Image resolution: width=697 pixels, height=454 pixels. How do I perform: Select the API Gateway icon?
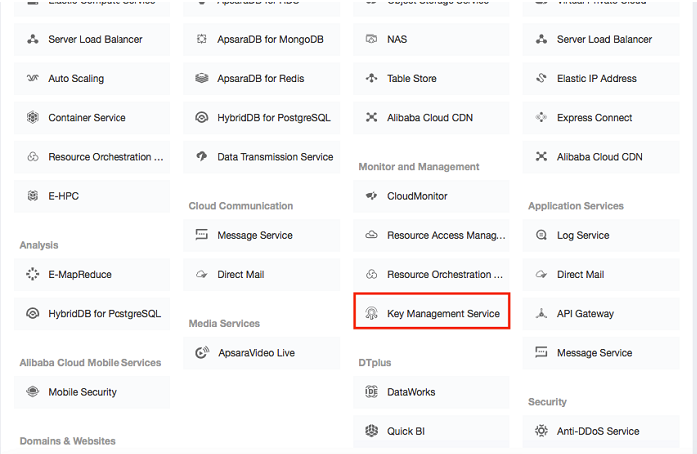pyautogui.click(x=541, y=314)
